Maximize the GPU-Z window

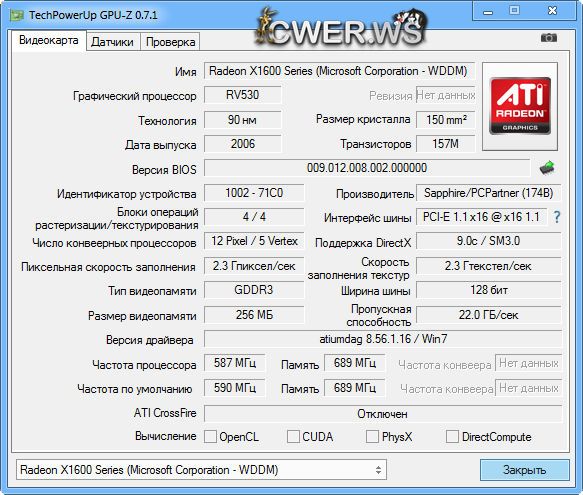(515, 10)
